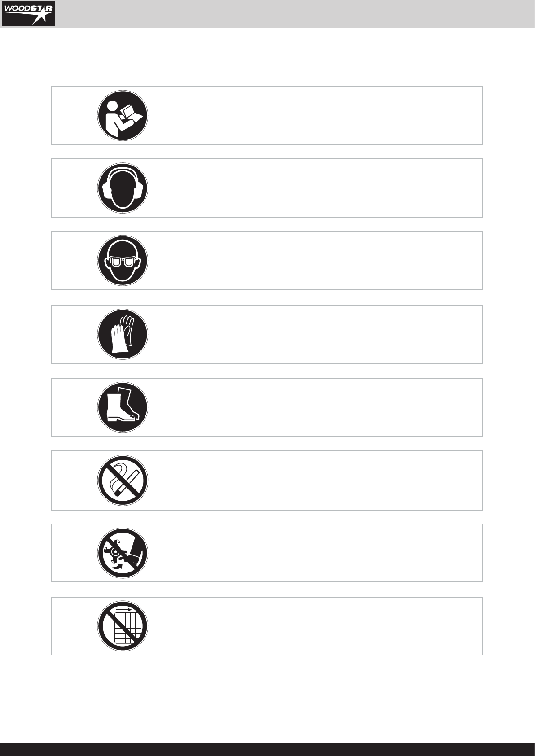Click the gray header bar beside the logo

tap(295, 14)
